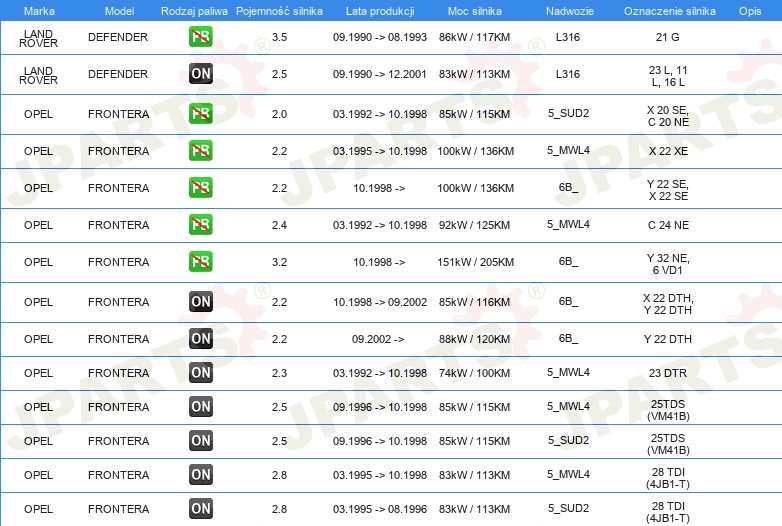Click the Model column header

pyautogui.click(x=119, y=11)
